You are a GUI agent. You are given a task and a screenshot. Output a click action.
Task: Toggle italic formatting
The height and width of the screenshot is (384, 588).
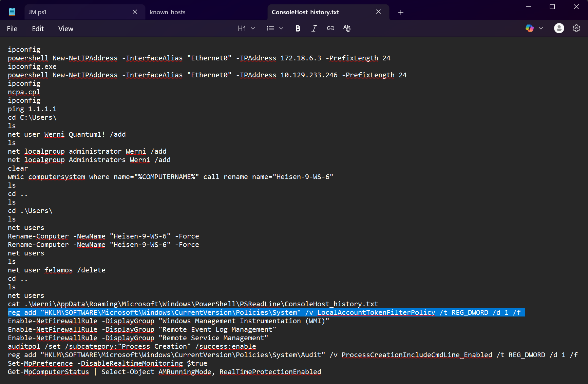pyautogui.click(x=314, y=28)
